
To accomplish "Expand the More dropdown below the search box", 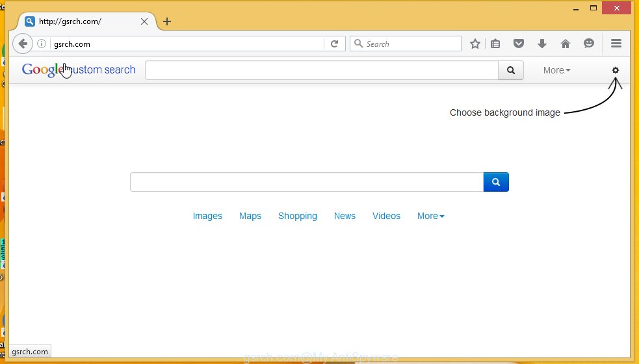I will click(x=431, y=216).
